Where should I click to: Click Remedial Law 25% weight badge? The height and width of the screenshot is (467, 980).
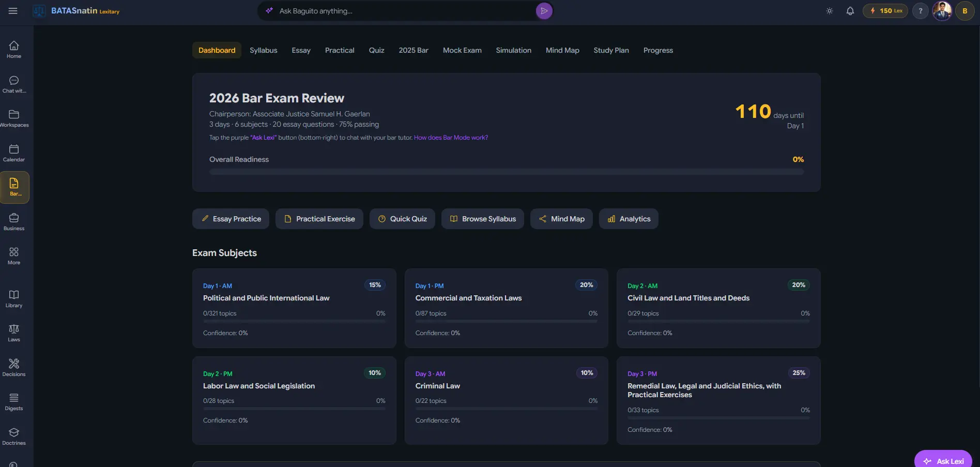[799, 373]
